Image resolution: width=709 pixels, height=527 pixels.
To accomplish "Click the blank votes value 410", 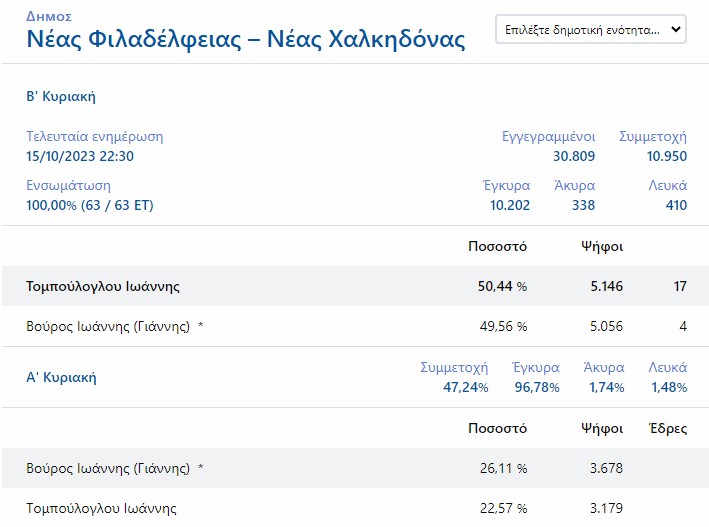I will [676, 205].
